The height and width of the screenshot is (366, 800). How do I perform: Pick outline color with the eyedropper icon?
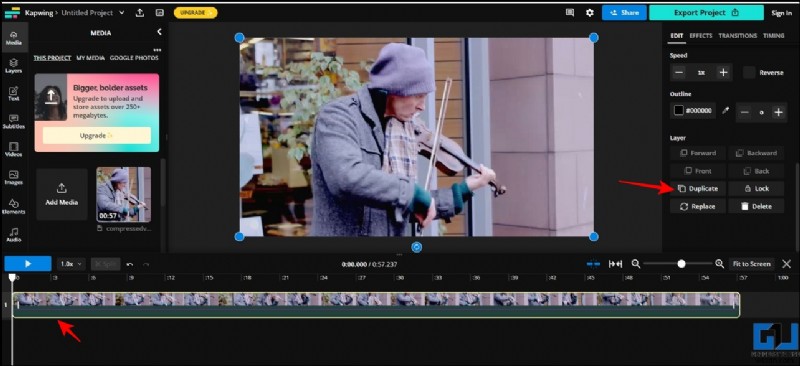click(x=726, y=110)
